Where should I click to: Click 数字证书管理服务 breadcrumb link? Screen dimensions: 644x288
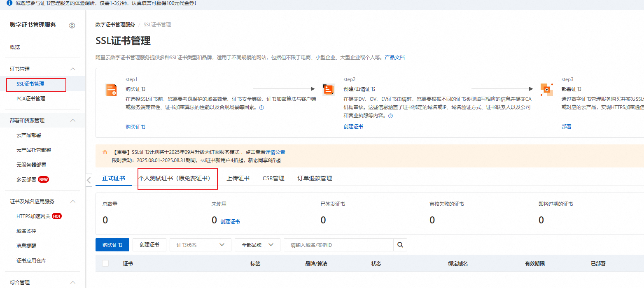pos(115,25)
